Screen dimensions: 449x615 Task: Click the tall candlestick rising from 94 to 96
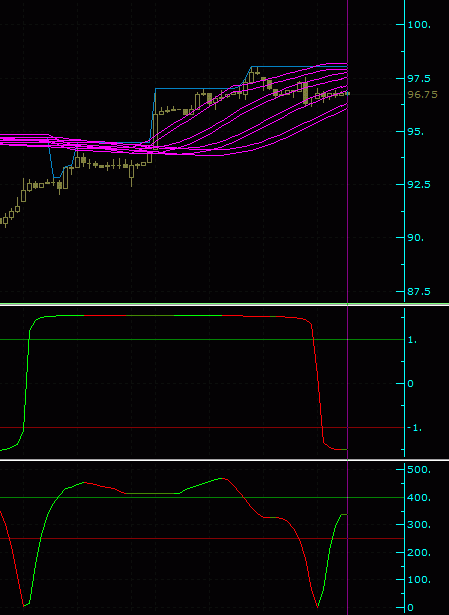tap(156, 131)
